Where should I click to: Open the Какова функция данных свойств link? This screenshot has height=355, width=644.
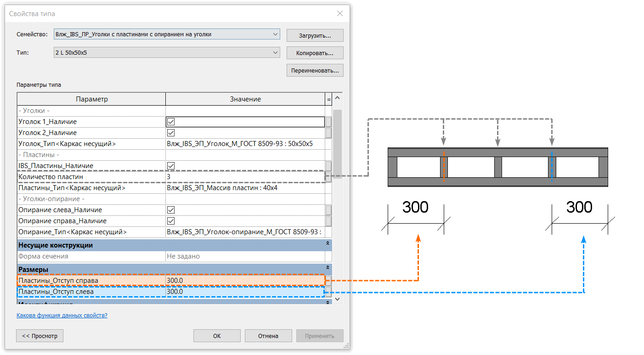click(62, 316)
